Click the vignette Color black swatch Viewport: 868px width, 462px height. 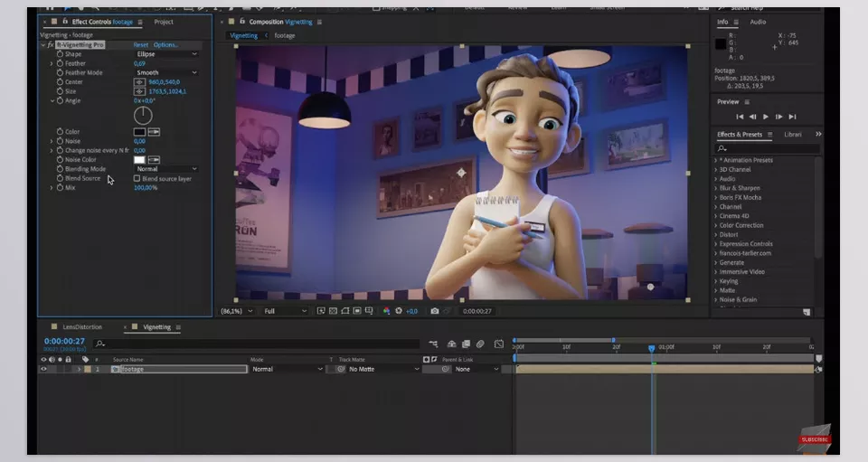click(x=139, y=132)
